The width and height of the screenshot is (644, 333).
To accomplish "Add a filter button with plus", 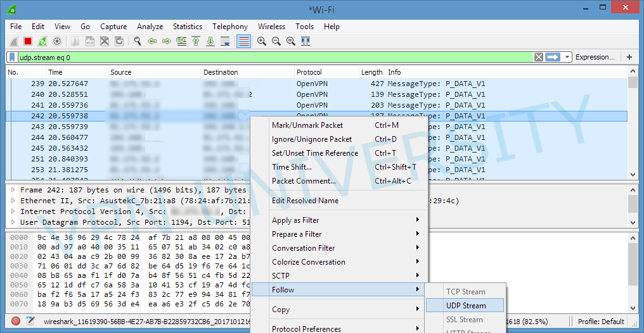I will coord(629,58).
